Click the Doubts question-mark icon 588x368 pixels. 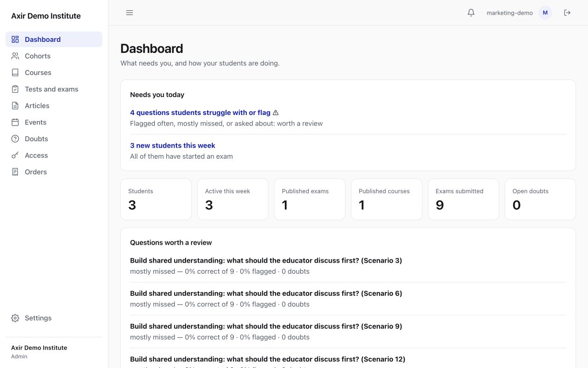coord(15,139)
